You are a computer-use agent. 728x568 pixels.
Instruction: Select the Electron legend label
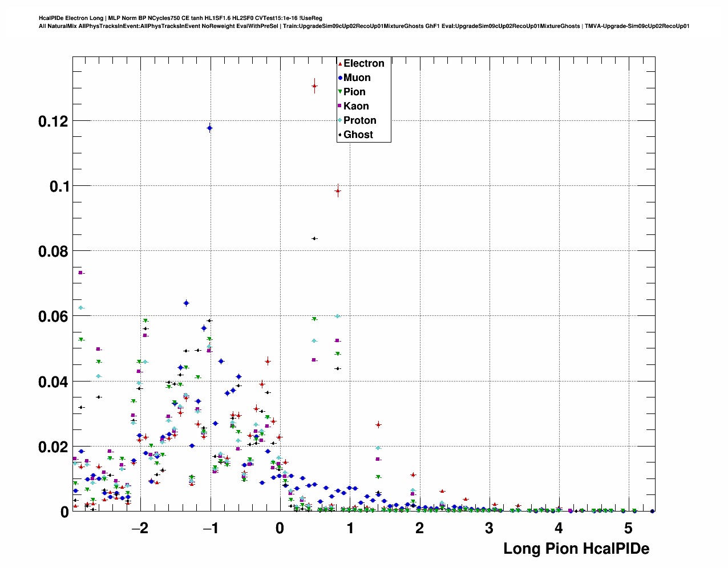(x=364, y=63)
